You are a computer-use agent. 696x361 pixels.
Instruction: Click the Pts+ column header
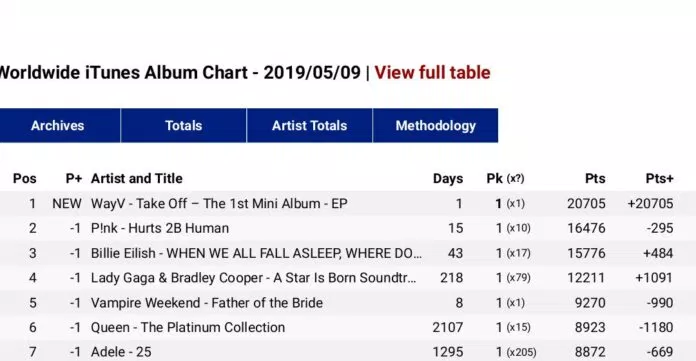659,179
